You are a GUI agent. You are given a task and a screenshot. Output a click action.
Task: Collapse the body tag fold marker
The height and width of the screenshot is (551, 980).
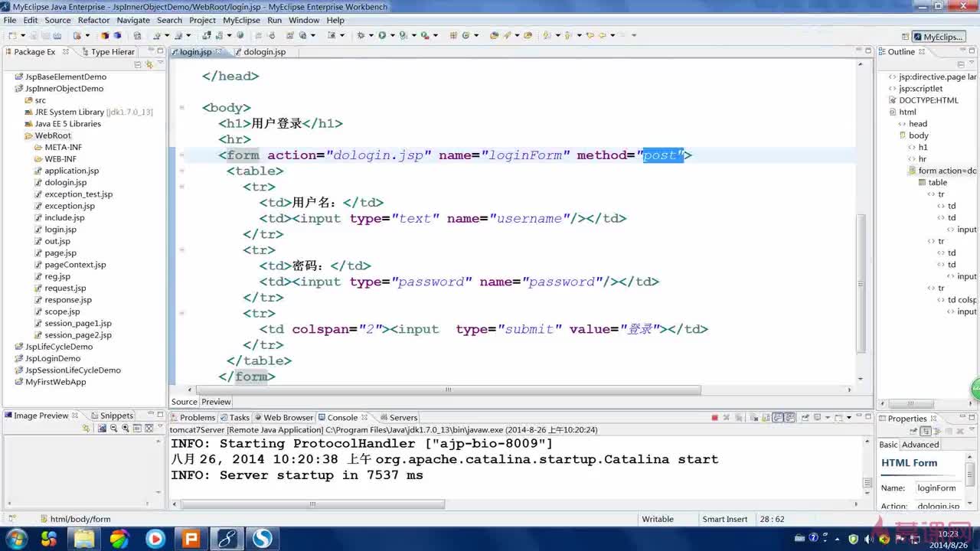(x=182, y=108)
